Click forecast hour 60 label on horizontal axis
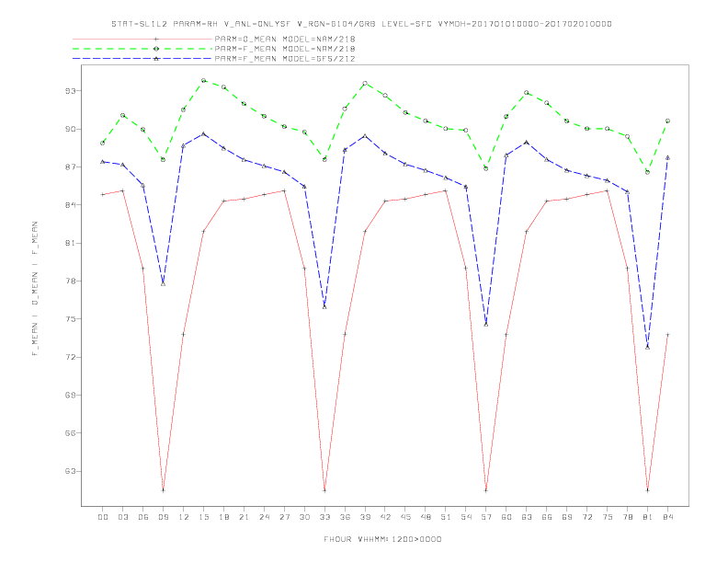This screenshot has height=563, width=728. click(506, 517)
